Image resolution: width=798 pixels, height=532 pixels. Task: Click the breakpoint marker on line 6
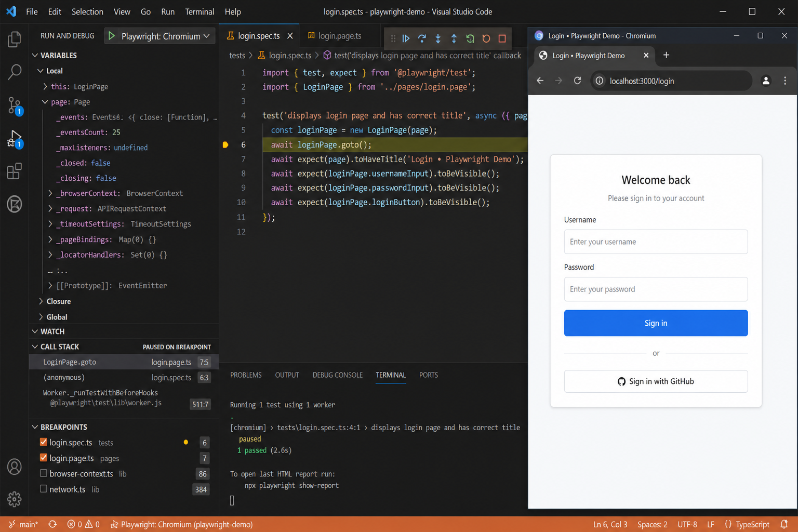point(225,145)
